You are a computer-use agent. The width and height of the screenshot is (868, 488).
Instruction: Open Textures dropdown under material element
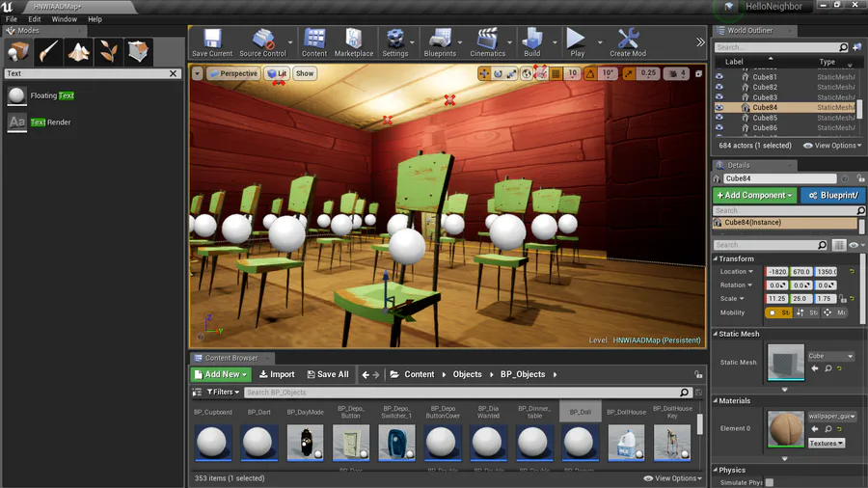[826, 444]
